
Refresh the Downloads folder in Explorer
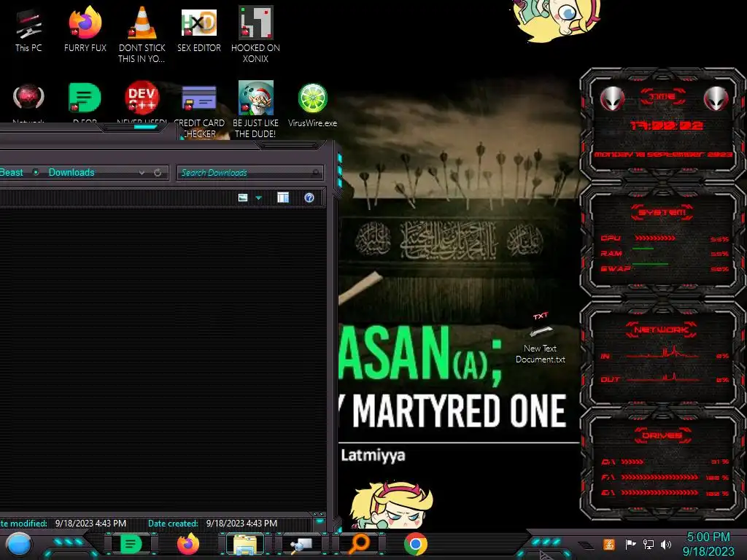158,173
